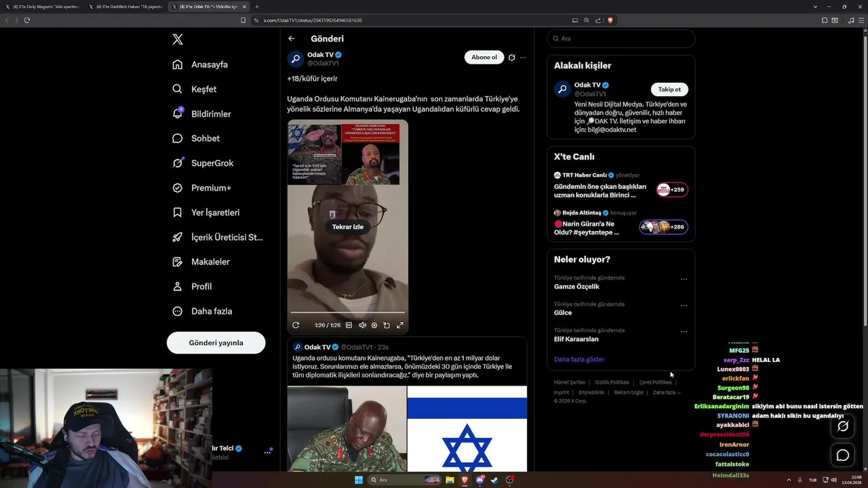Mute the video sound
The height and width of the screenshot is (488, 868).
coord(362,325)
